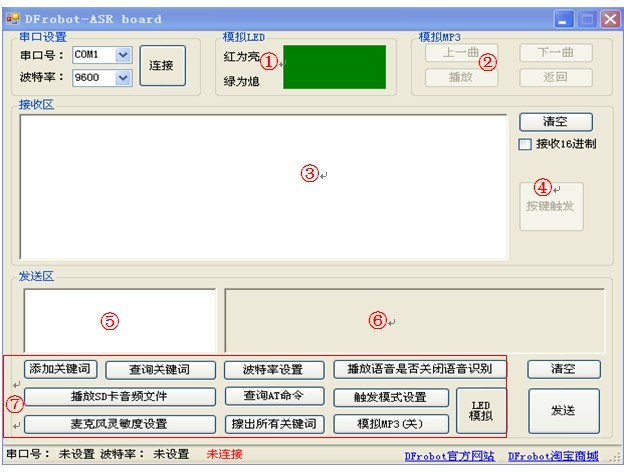Close the DFrobot-ASR board window
This screenshot has width=624, height=472.
[x=610, y=19]
